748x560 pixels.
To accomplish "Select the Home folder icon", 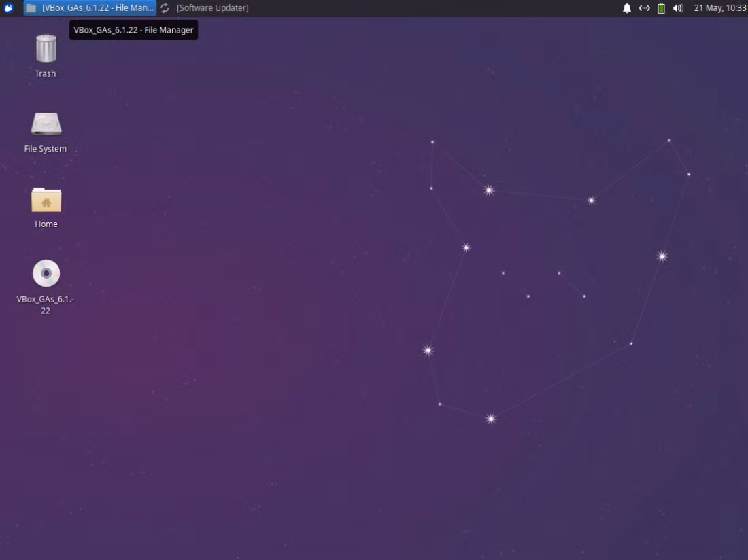I will (46, 200).
